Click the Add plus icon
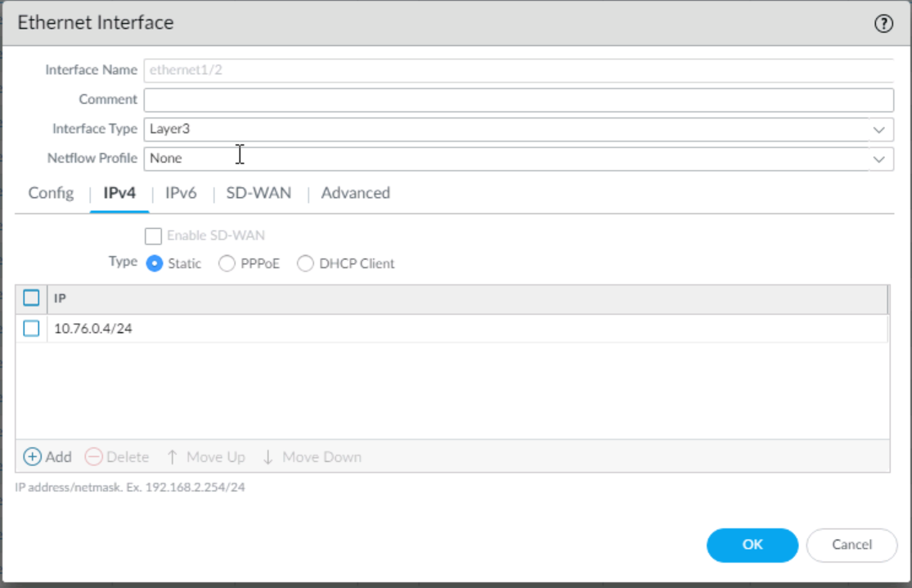This screenshot has height=588, width=912. [x=33, y=457]
